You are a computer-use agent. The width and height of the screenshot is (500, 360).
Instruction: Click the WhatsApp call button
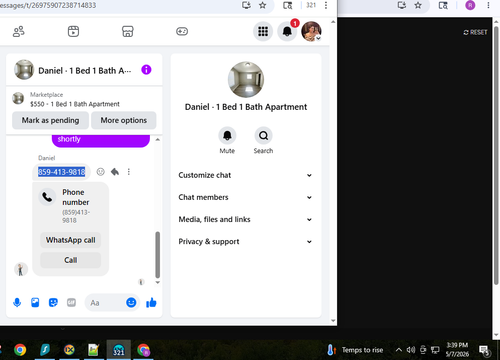coord(71,240)
